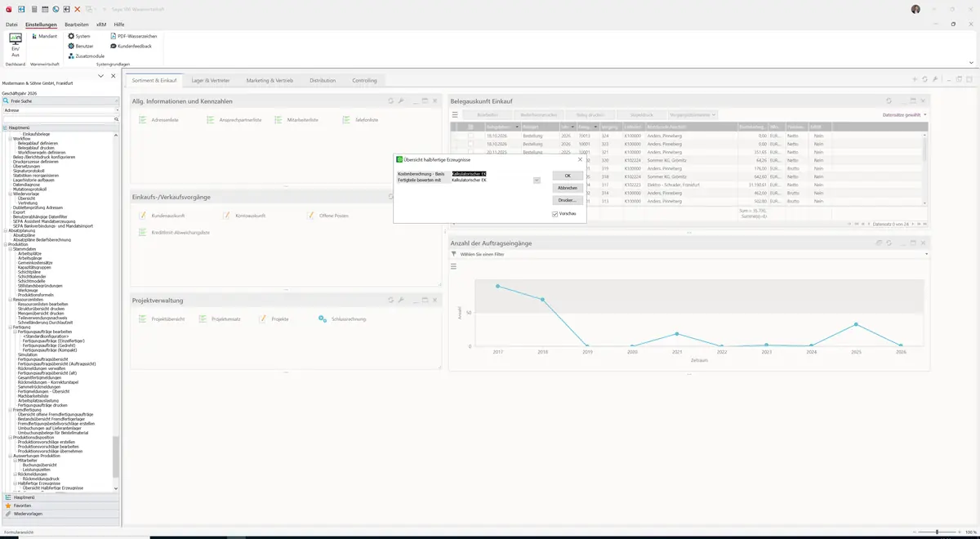Toggle the dashboard Ein/Aus icon
980x539 pixels.
pos(16,44)
